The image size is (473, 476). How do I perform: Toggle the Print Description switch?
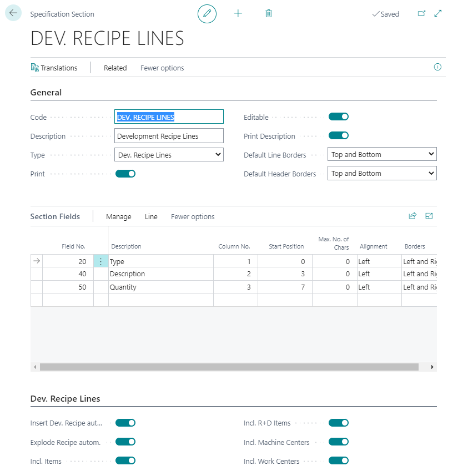339,136
